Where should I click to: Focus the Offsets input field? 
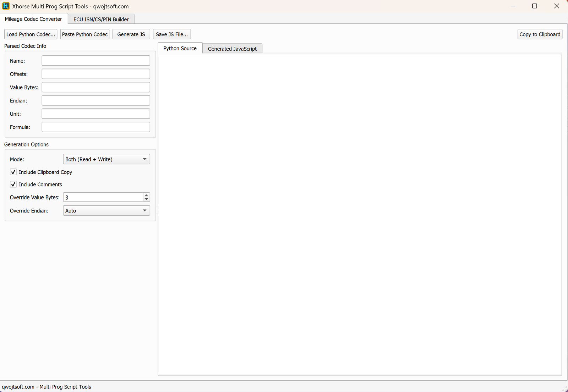tap(96, 74)
